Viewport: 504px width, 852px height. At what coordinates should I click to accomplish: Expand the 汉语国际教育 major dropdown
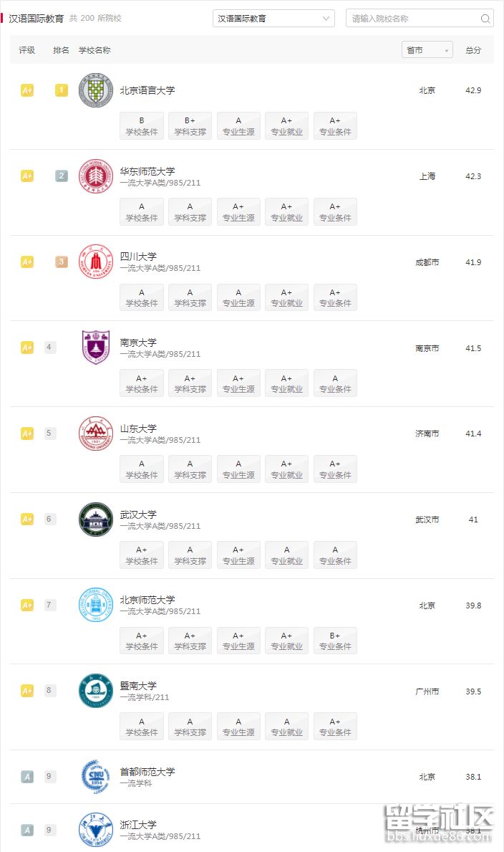273,19
